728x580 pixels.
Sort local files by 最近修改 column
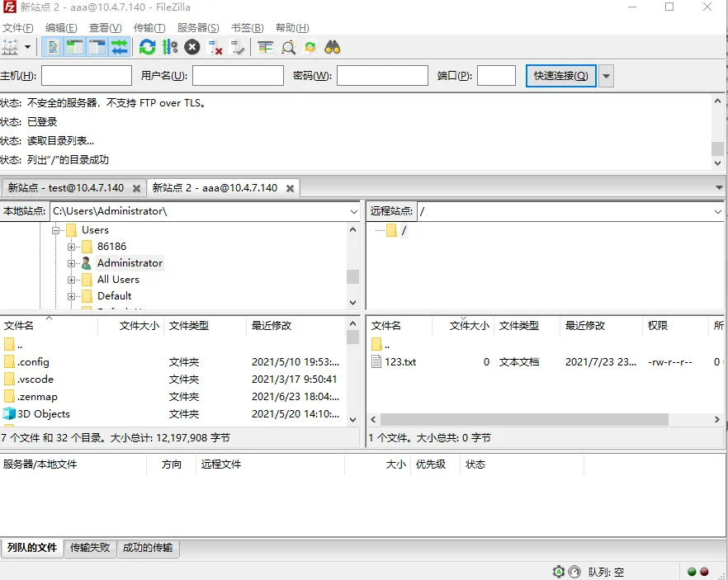295,326
